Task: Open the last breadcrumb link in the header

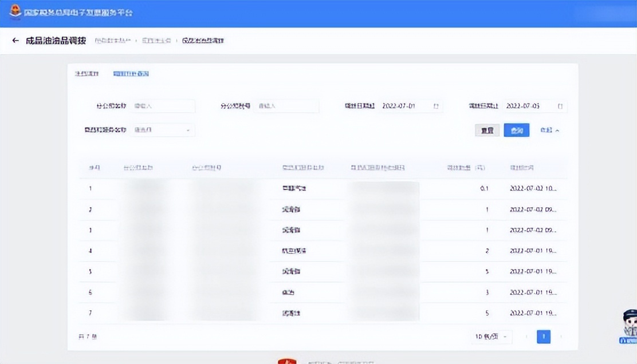Action: (203, 41)
